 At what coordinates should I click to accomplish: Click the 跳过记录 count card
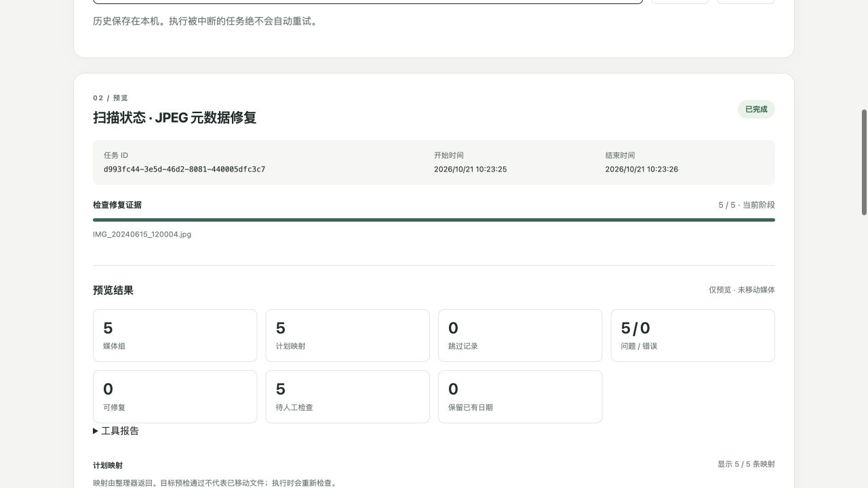(520, 335)
